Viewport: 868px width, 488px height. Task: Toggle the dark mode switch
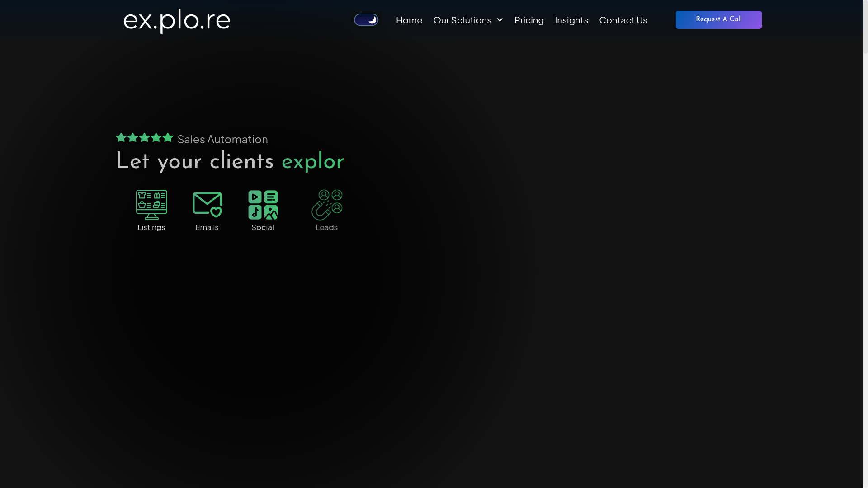tap(366, 20)
